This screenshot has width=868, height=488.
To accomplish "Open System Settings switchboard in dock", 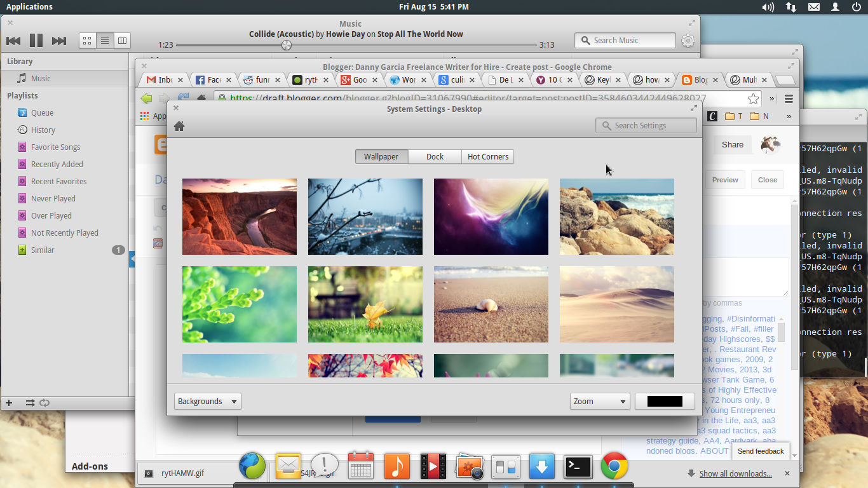I will click(x=506, y=468).
